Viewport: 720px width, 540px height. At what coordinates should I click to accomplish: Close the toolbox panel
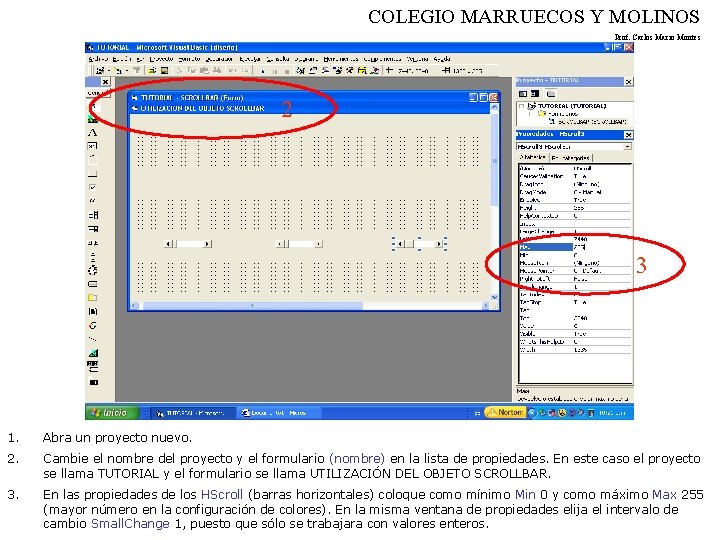point(105,82)
